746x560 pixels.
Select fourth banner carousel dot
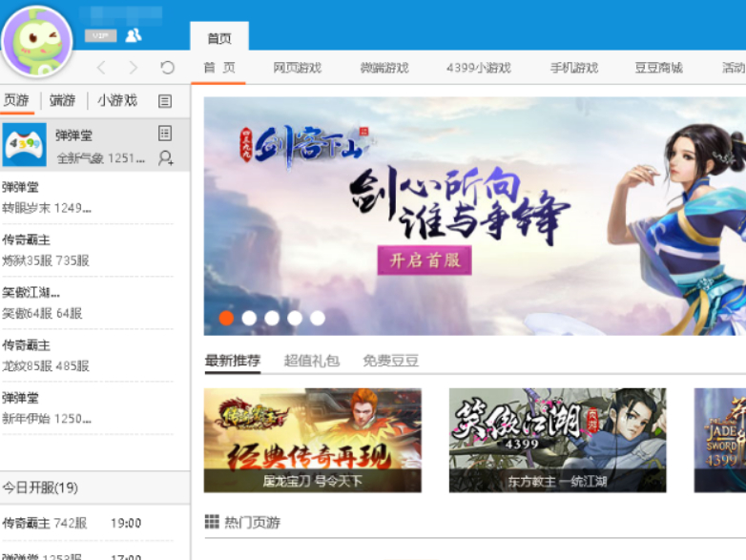[x=295, y=318]
